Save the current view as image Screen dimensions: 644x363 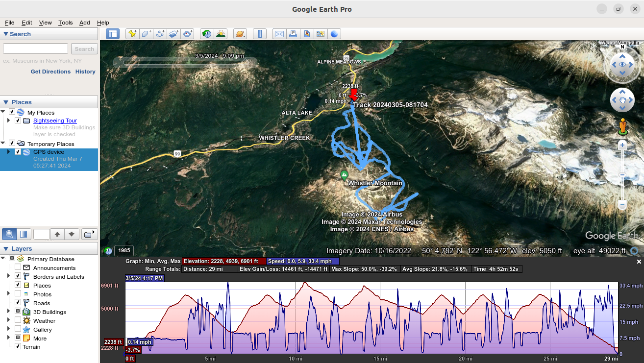click(x=307, y=34)
